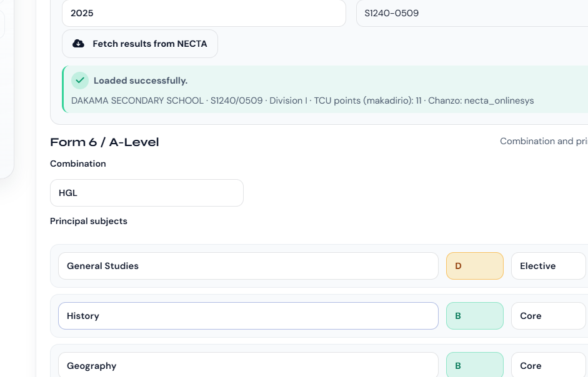Image resolution: width=588 pixels, height=377 pixels.
Task: Click the 'Combination and pri' description text
Action: [544, 141]
